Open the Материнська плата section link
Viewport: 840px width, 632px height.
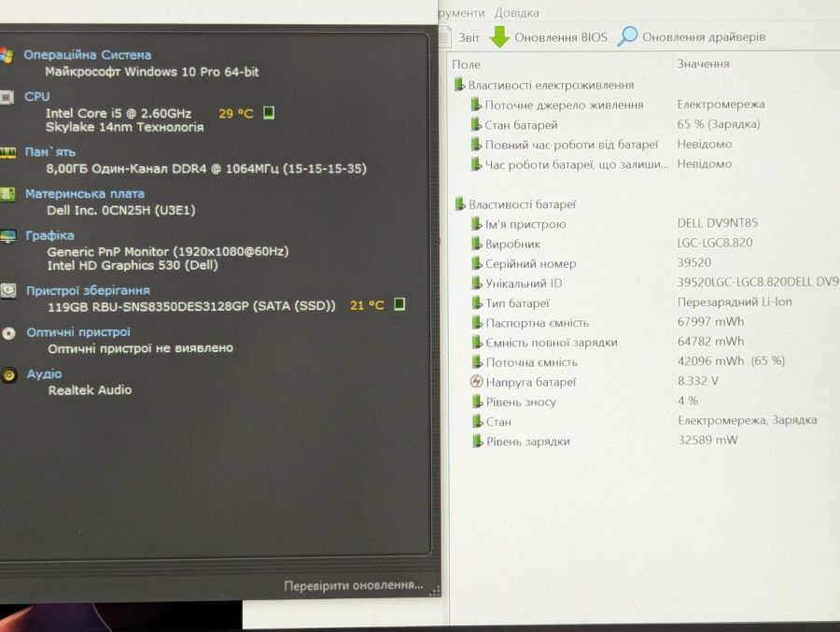click(x=85, y=193)
